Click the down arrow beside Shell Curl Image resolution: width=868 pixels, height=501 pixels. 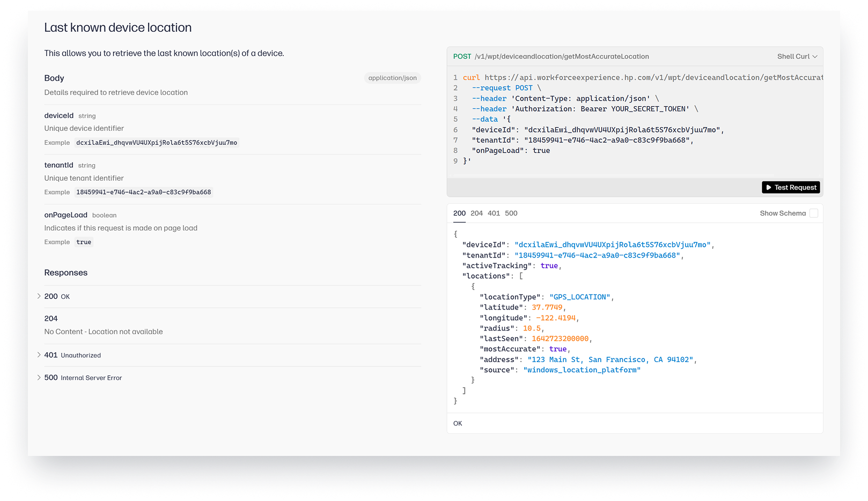pos(815,56)
